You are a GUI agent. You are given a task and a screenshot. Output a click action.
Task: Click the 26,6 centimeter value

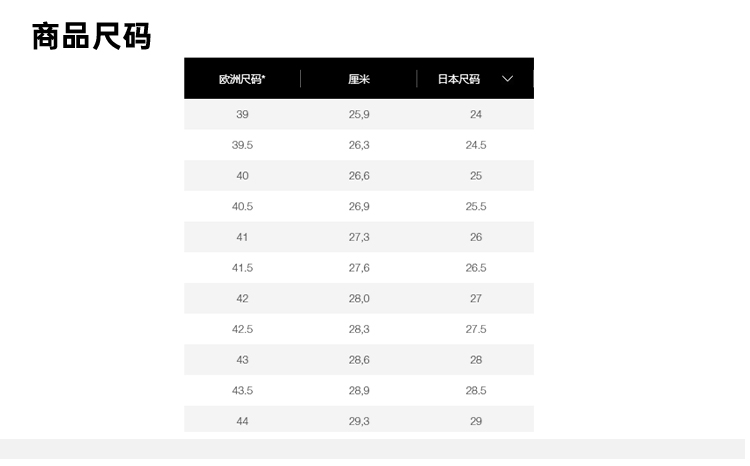359,176
